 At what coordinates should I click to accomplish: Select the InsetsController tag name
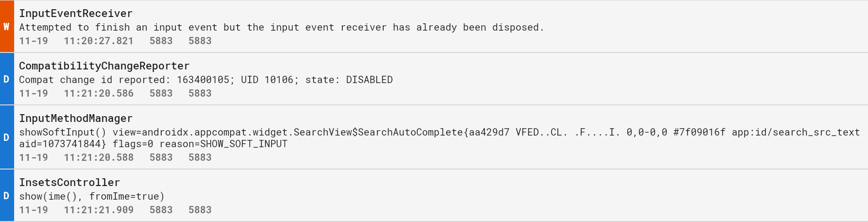coord(70,183)
